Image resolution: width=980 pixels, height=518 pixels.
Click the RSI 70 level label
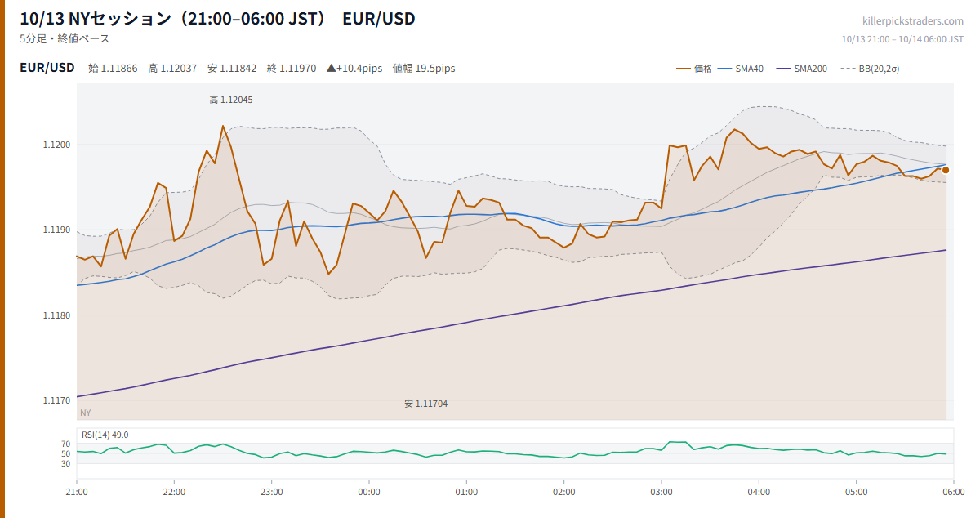pyautogui.click(x=66, y=444)
